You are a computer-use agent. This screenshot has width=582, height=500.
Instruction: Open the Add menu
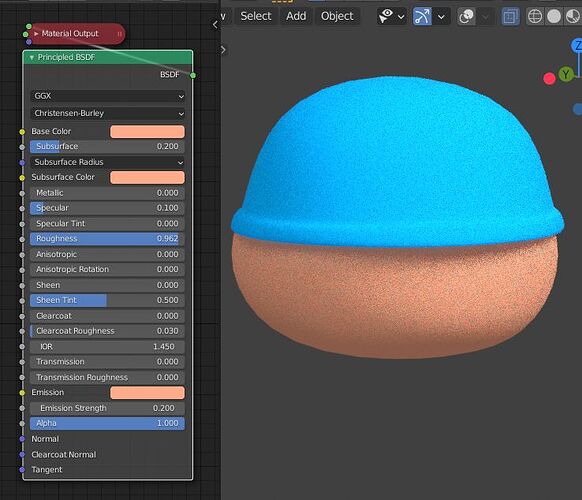pyautogui.click(x=296, y=16)
